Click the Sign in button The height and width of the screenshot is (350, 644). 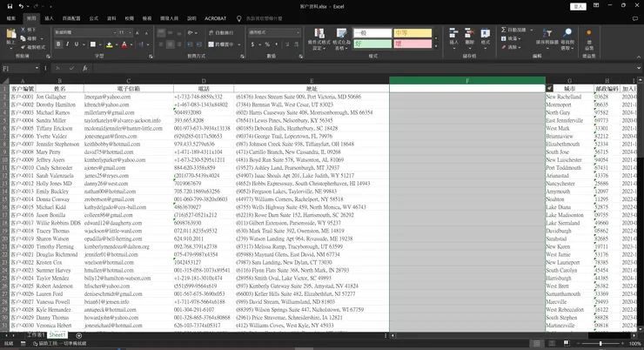point(578,6)
